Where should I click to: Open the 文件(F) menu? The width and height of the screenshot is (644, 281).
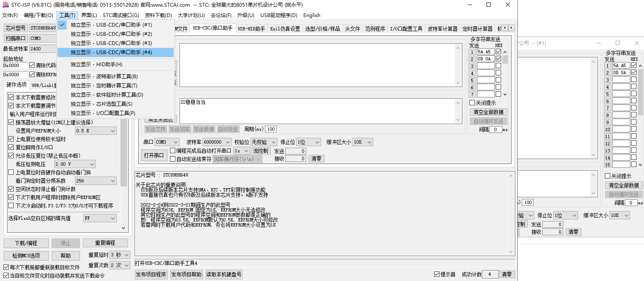[x=10, y=15]
